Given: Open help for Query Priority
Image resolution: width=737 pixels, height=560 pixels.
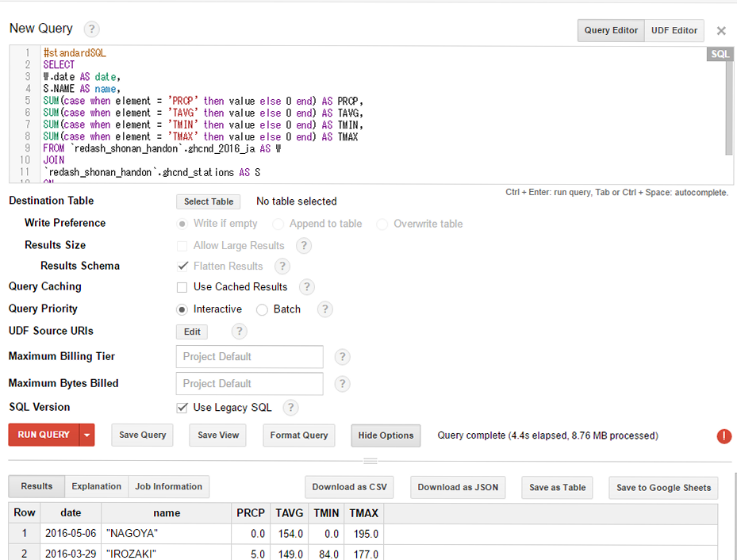Looking at the screenshot, I should coord(324,309).
